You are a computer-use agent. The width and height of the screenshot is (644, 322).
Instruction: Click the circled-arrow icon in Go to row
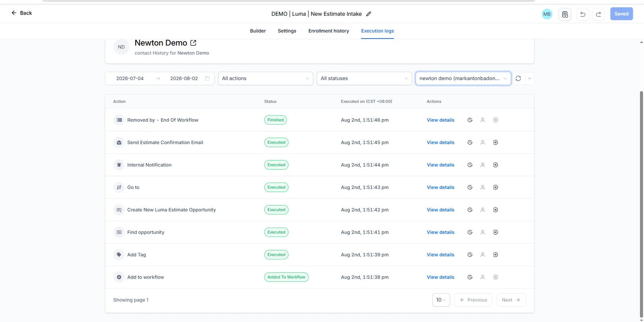point(495,187)
